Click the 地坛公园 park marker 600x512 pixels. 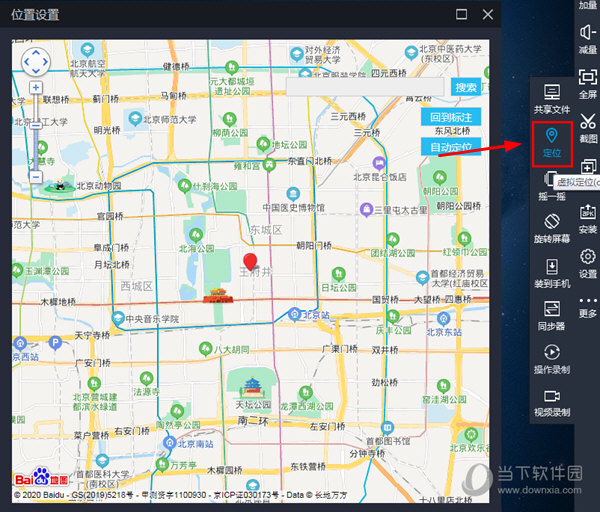click(x=263, y=144)
